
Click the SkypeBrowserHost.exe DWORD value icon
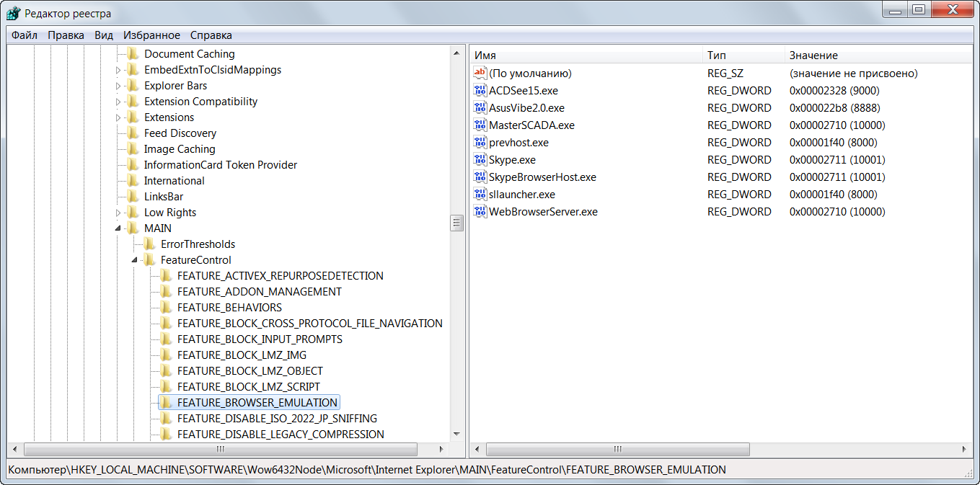click(480, 177)
